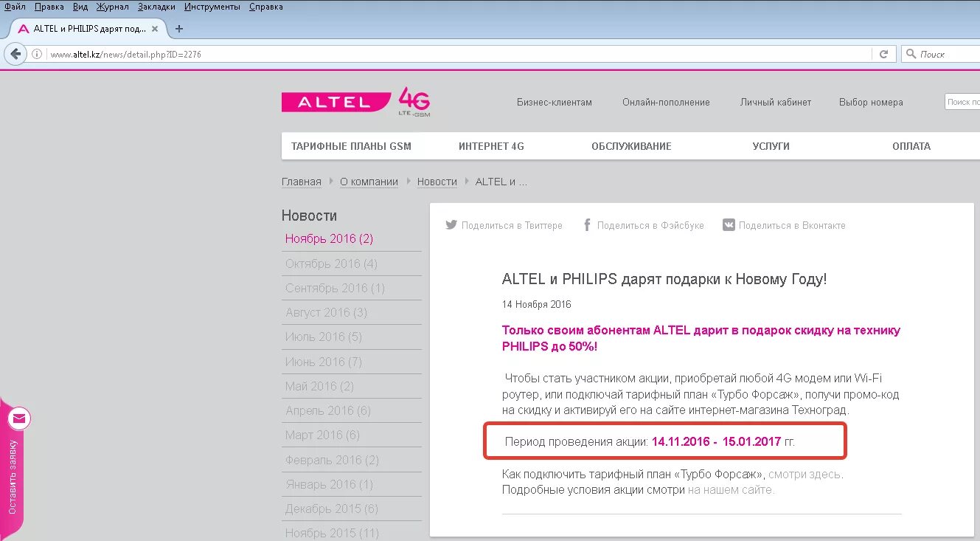Viewport: 980px width, 541px height.
Task: Select Октябрь 2016 (4) news archive
Action: pos(331,263)
